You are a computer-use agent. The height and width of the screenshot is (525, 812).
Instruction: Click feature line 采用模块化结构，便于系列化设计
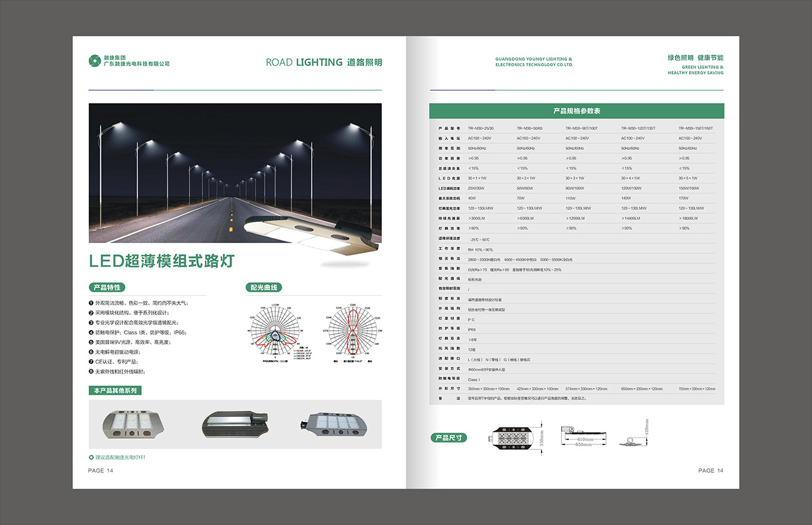point(132,312)
